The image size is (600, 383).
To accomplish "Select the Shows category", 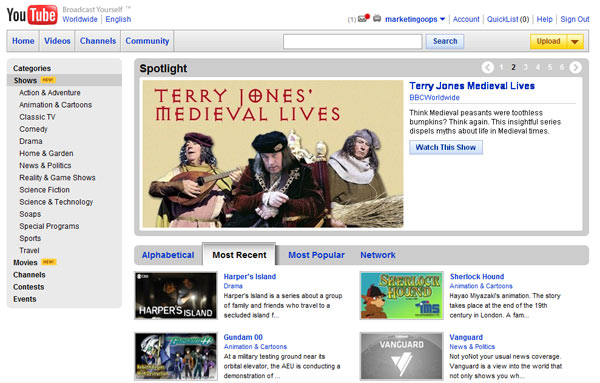I will tap(25, 80).
